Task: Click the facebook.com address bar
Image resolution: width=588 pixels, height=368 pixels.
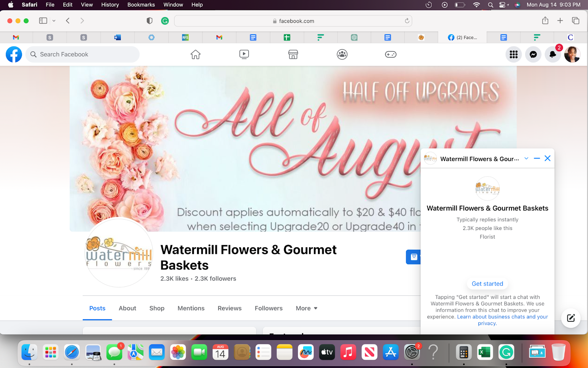Action: point(293,21)
